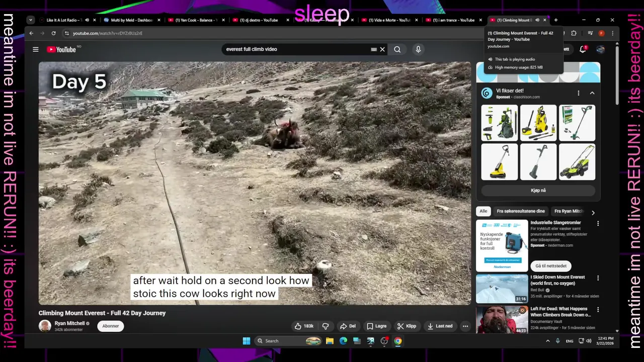
Task: Click Chrome icon in taskbar
Action: coord(398,341)
